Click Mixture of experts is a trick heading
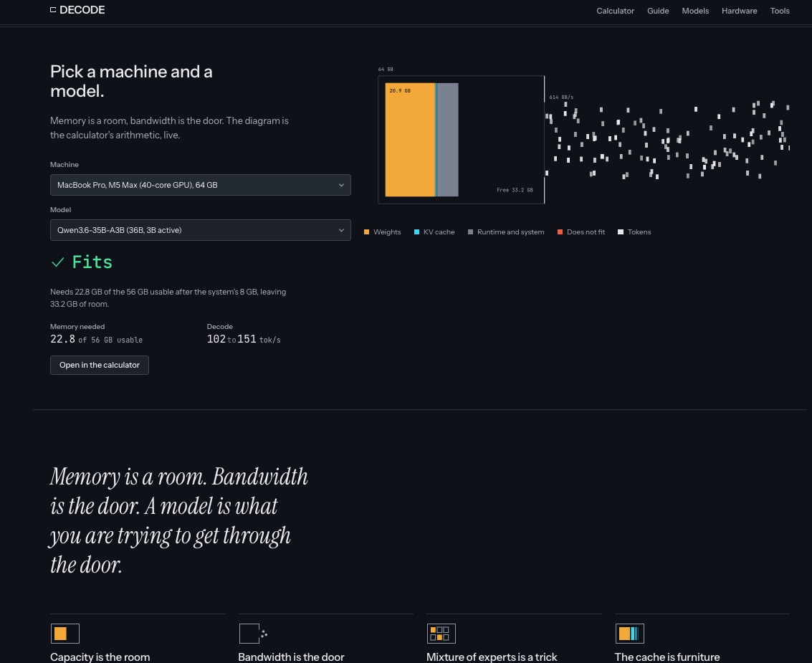 492,657
